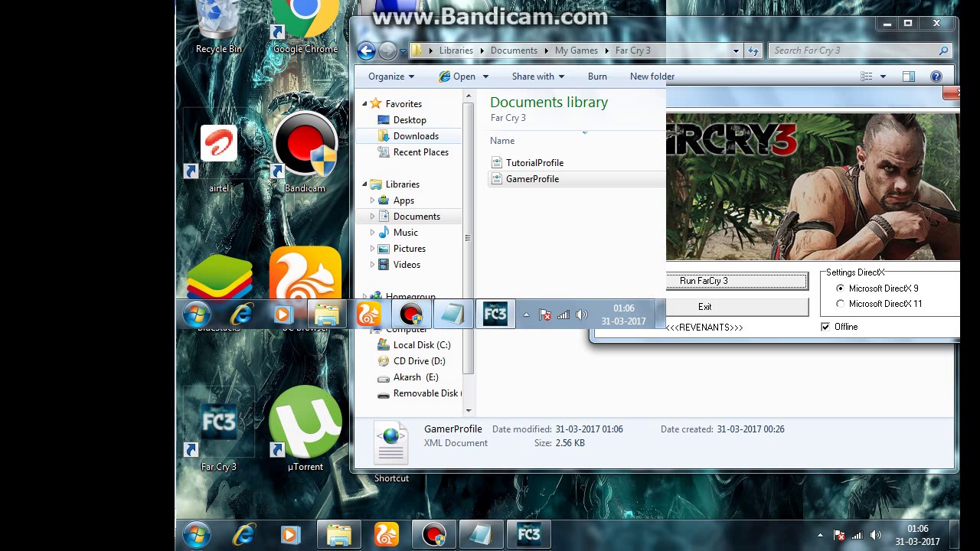
Task: Open the address bar history dropdown arrow
Action: [x=736, y=51]
